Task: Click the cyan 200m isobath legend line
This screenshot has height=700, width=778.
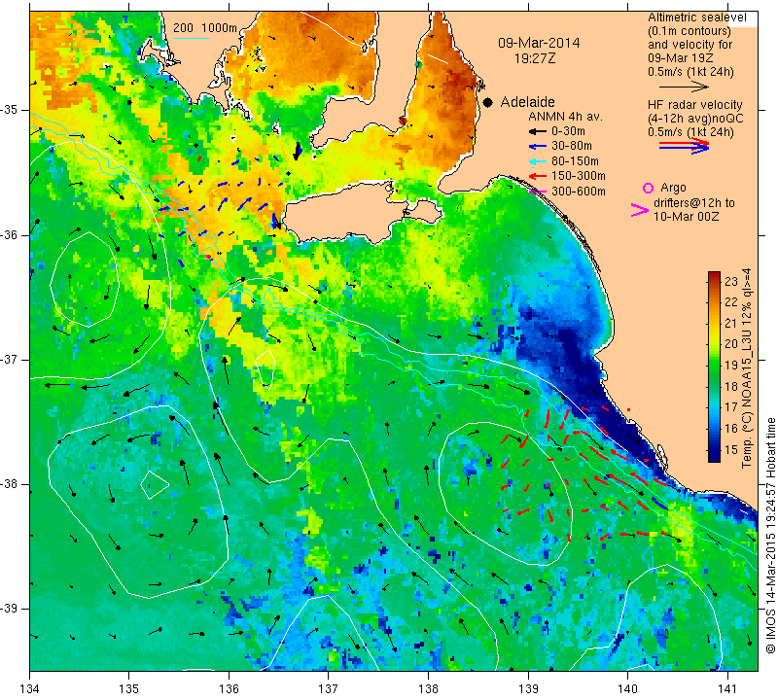Action: 192,38
